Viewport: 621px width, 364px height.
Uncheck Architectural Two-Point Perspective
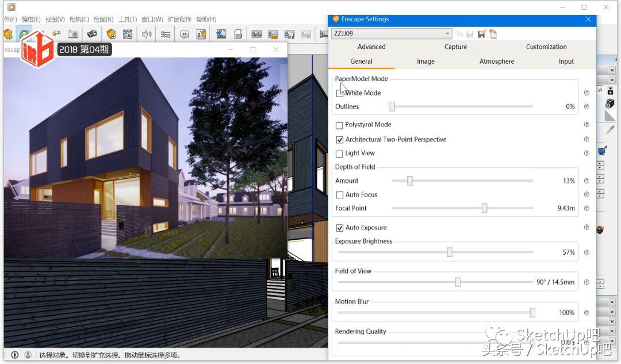point(339,140)
